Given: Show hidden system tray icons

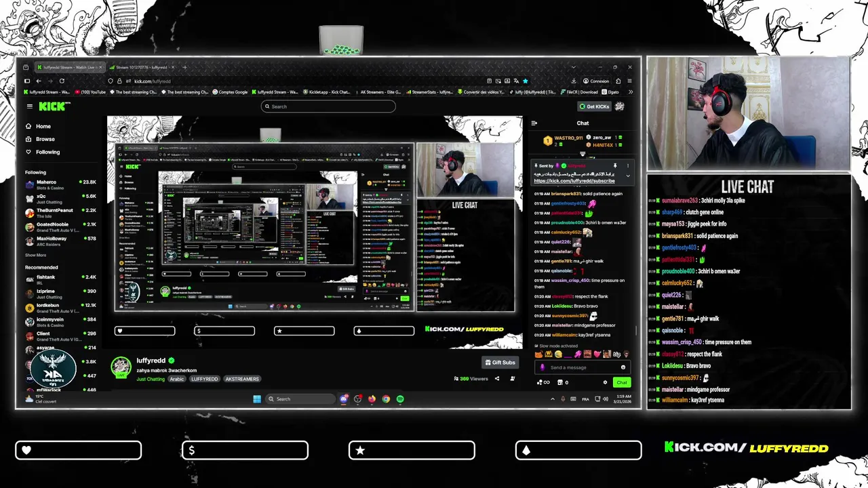Looking at the screenshot, I should [552, 399].
